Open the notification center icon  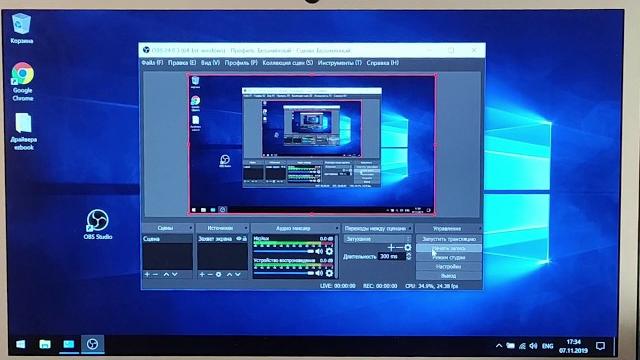tap(600, 346)
